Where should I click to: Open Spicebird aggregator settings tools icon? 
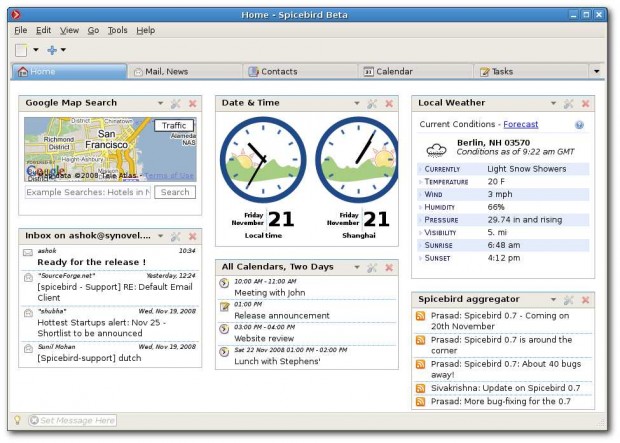tap(569, 300)
